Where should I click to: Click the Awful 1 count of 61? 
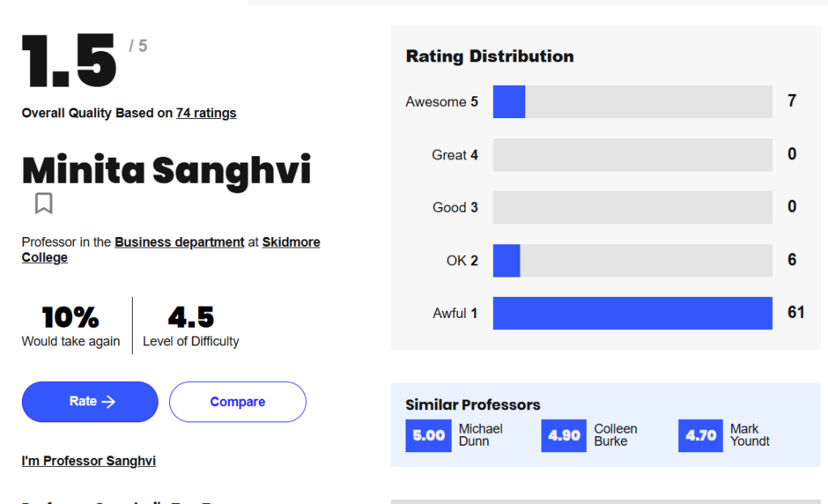pyautogui.click(x=796, y=312)
